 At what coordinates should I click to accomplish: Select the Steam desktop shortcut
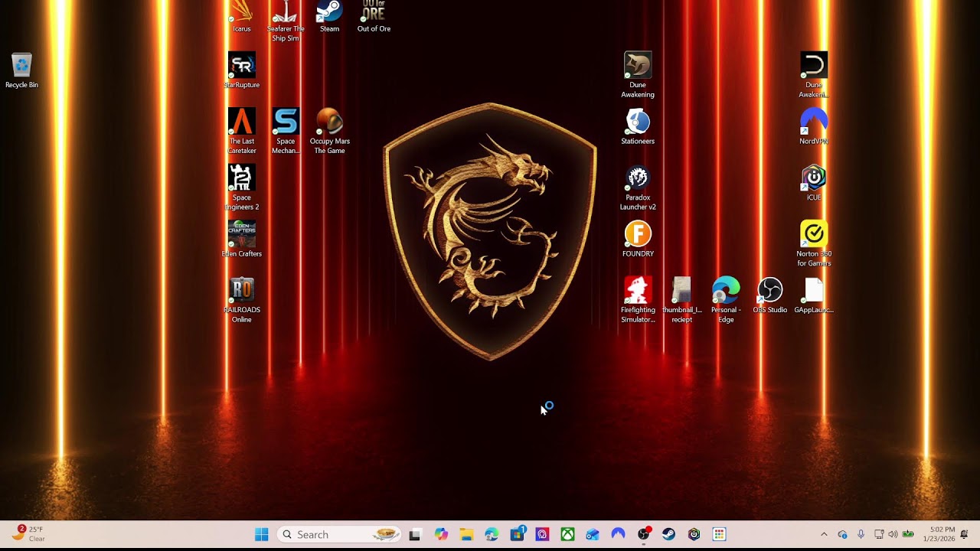[329, 17]
